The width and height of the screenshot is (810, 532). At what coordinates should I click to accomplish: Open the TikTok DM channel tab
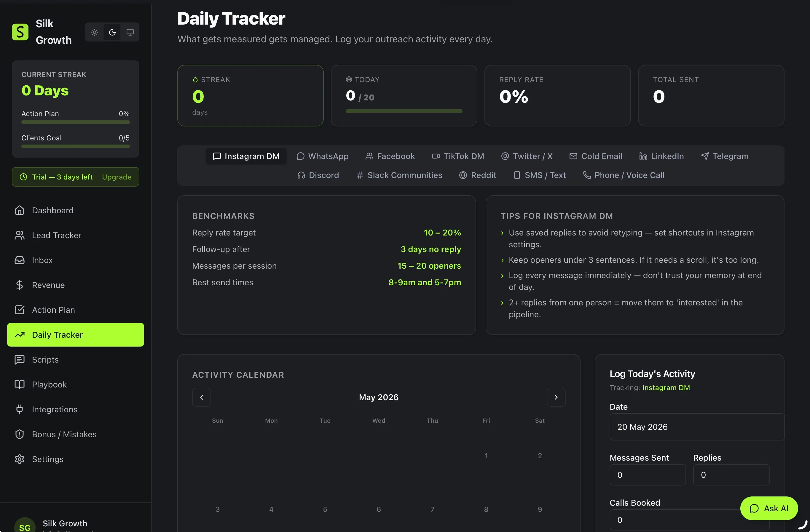458,156
